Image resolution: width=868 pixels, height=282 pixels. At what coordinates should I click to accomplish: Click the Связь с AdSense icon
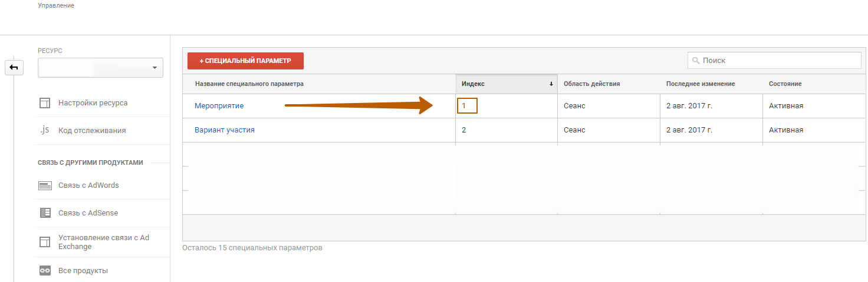pyautogui.click(x=45, y=213)
